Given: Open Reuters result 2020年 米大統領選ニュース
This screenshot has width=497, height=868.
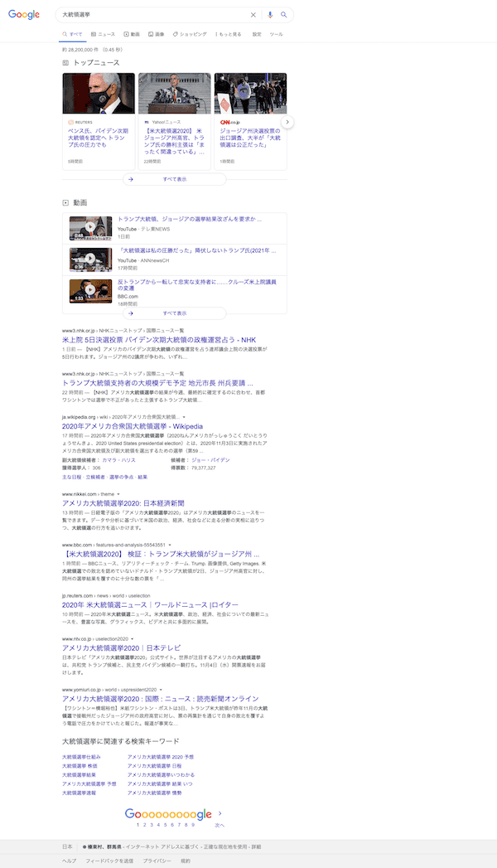Looking at the screenshot, I should pyautogui.click(x=151, y=605).
